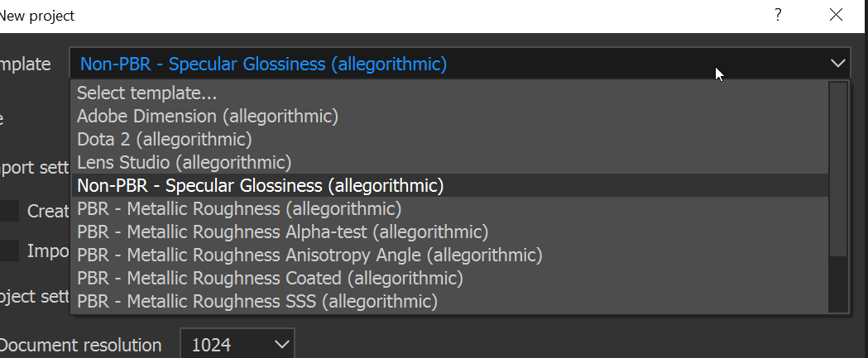Toggle the checkbox beside the "Impo" label
The width and height of the screenshot is (868, 358).
(x=8, y=251)
